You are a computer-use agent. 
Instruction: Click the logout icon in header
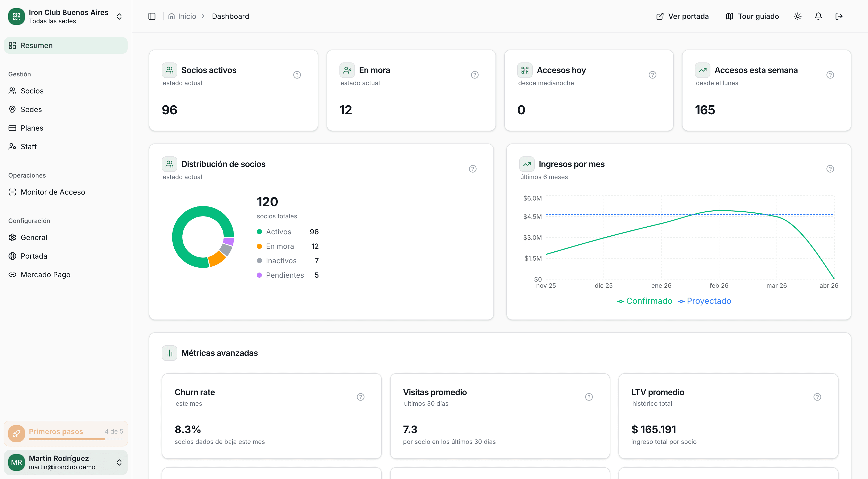839,16
